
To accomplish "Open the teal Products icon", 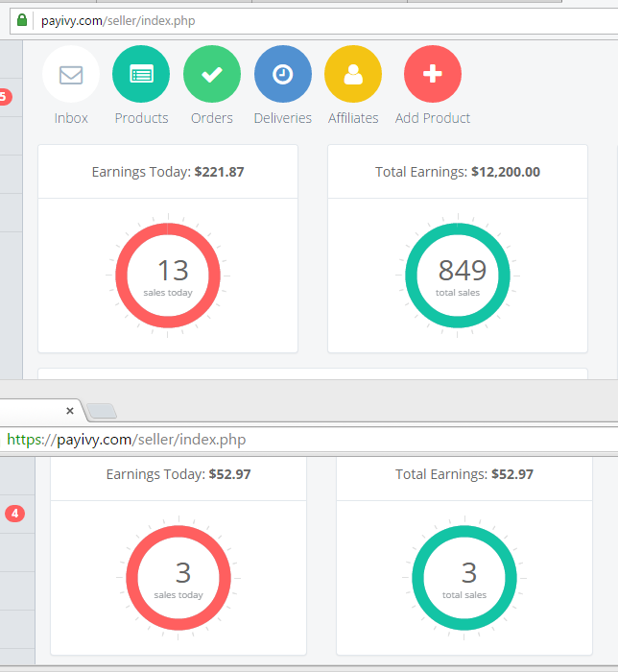I will (141, 74).
